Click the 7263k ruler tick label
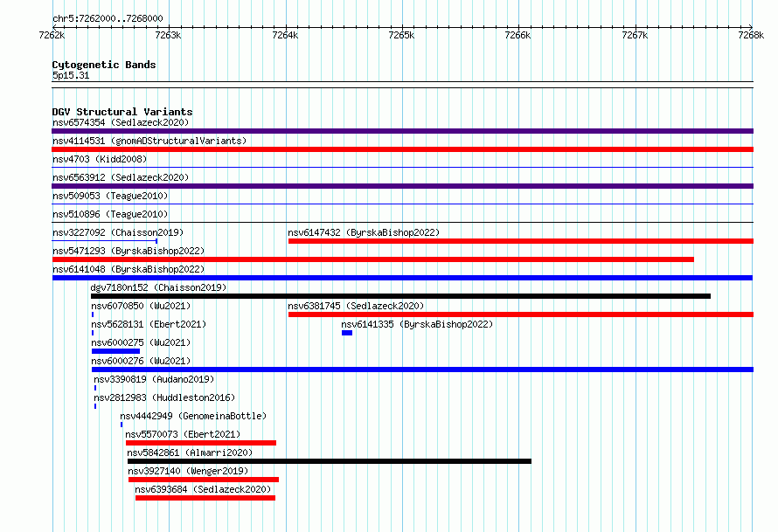The width and height of the screenshot is (778, 532). 168,35
